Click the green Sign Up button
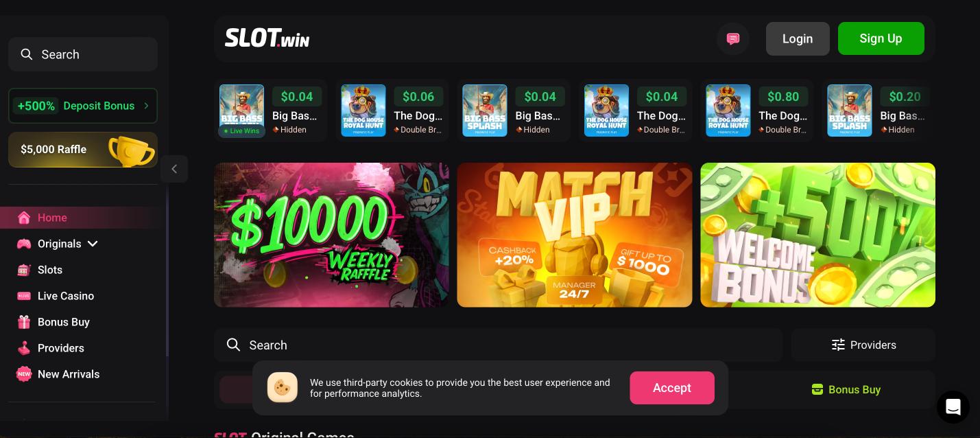Screen dimensions: 980x438 point(881,38)
